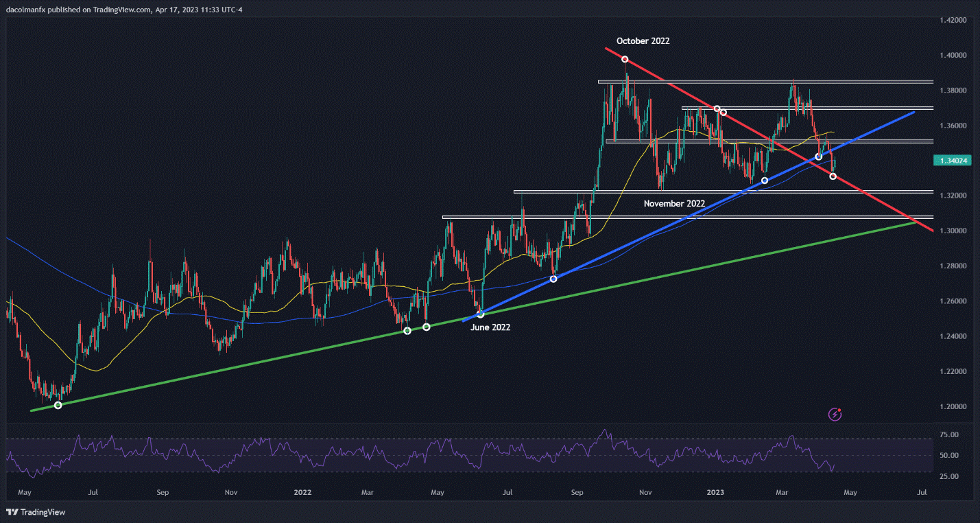The image size is (980, 523).
Task: Select the anchor point at October 2022 peak
Action: [625, 59]
